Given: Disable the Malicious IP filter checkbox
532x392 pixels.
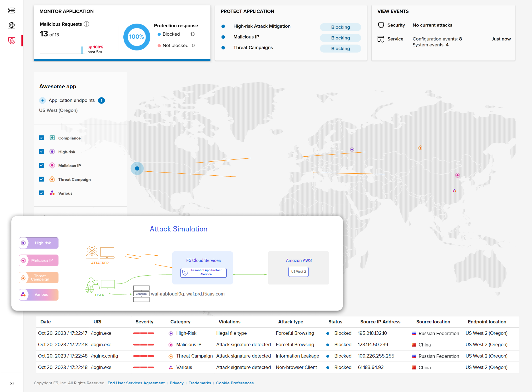Looking at the screenshot, I should click(41, 165).
